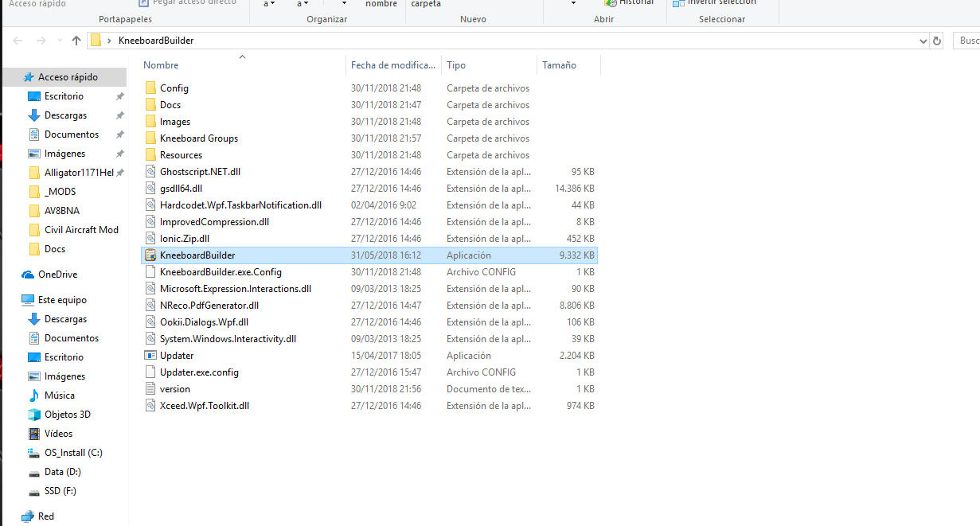Screen dimensions: 980x526
Task: Go up one folder level arrow
Action: (76, 41)
